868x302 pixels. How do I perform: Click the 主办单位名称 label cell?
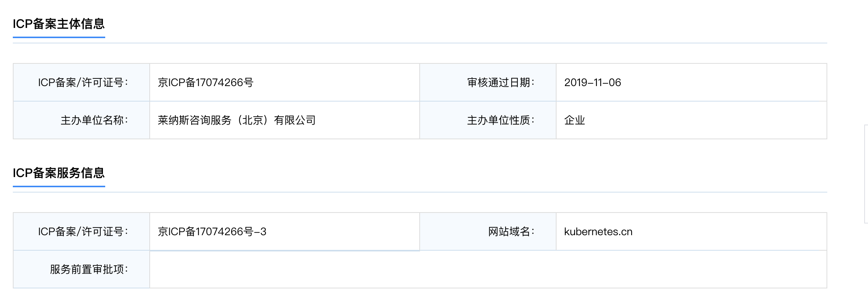tap(81, 120)
